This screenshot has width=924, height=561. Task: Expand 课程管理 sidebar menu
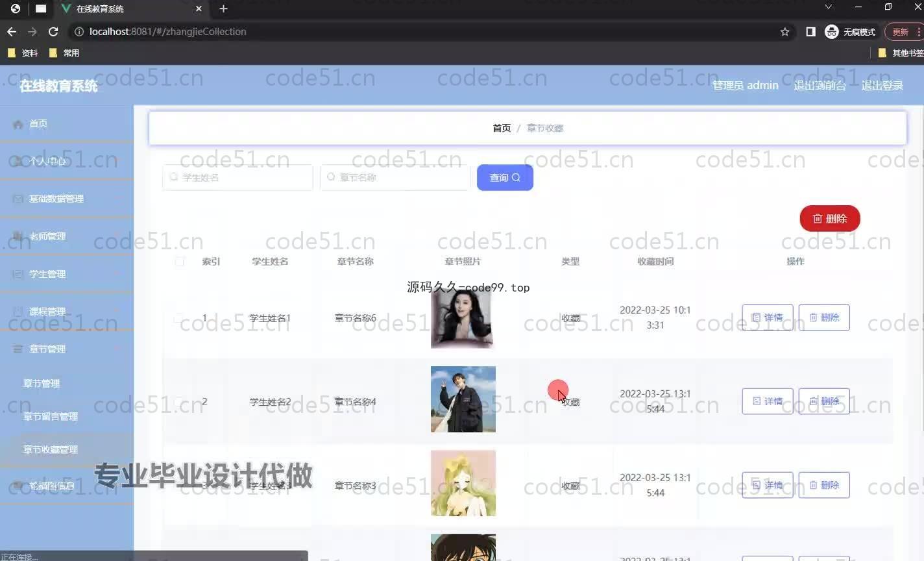tap(67, 312)
